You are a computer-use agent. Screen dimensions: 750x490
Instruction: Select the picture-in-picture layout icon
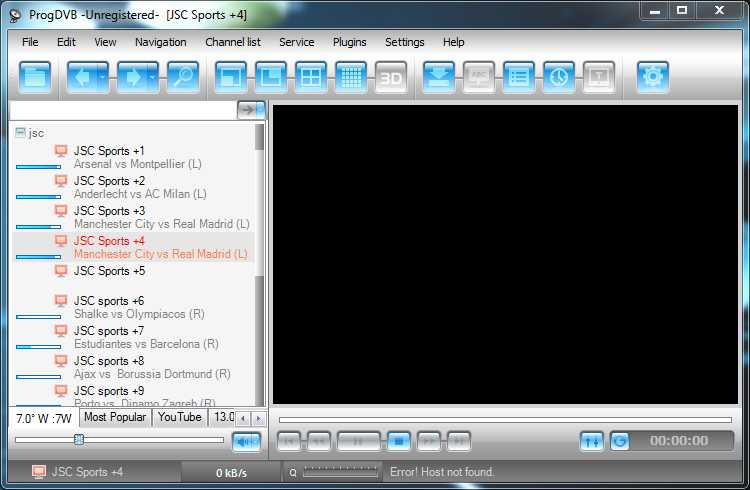271,77
